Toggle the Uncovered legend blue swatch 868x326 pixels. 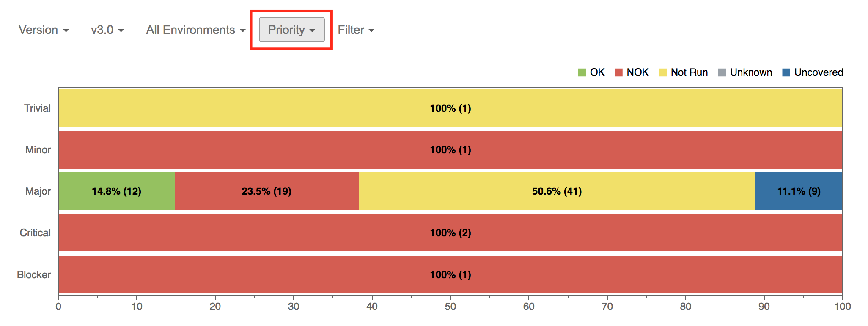(786, 72)
